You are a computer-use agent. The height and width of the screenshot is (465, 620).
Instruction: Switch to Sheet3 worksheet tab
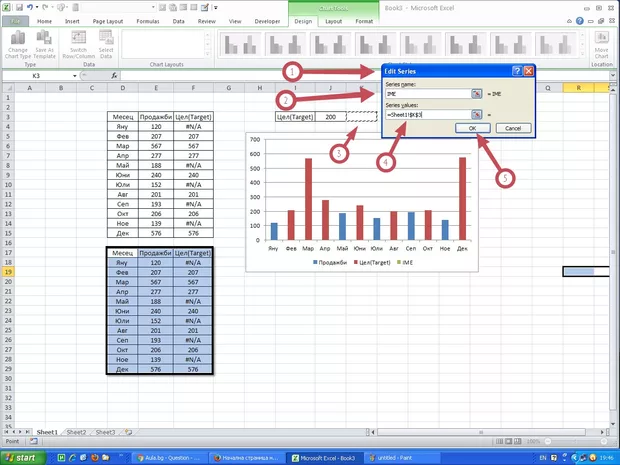click(105, 432)
